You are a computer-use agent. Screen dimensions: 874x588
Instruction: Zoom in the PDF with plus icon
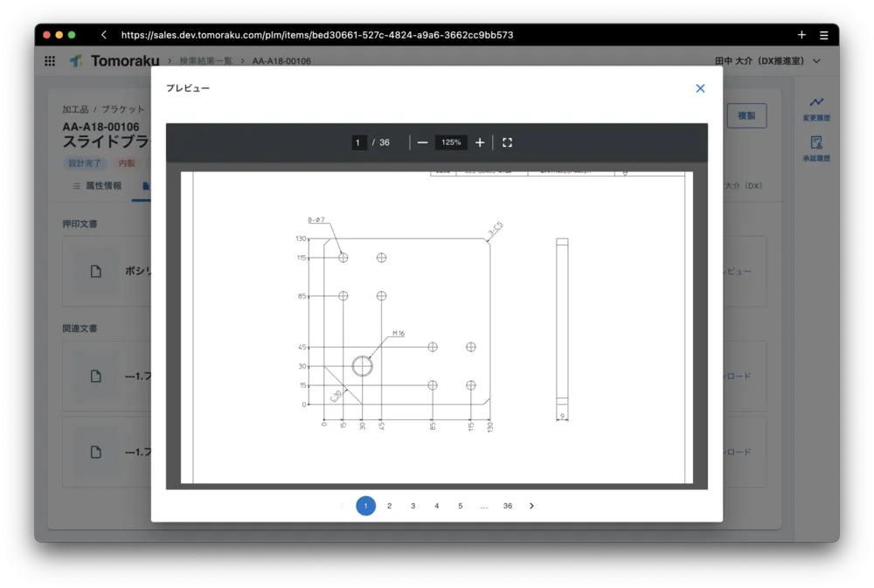pos(480,142)
